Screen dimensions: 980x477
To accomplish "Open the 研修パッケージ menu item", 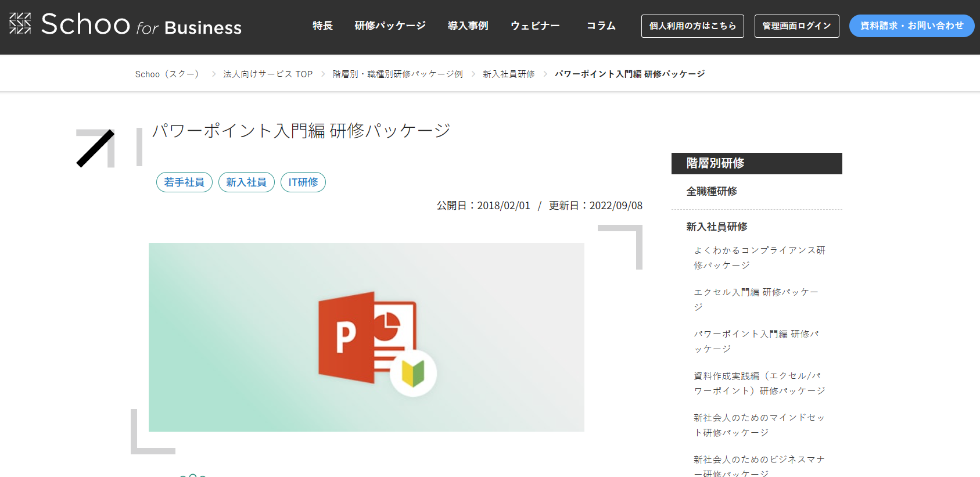I will pos(390,26).
